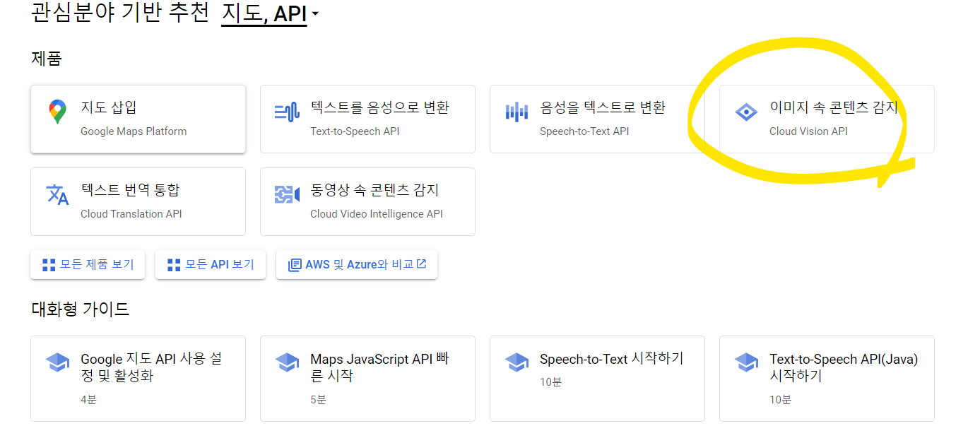Open Google 지도 API 사용 설정 및 활성화 guide
The width and height of the screenshot is (980, 426).
point(138,379)
